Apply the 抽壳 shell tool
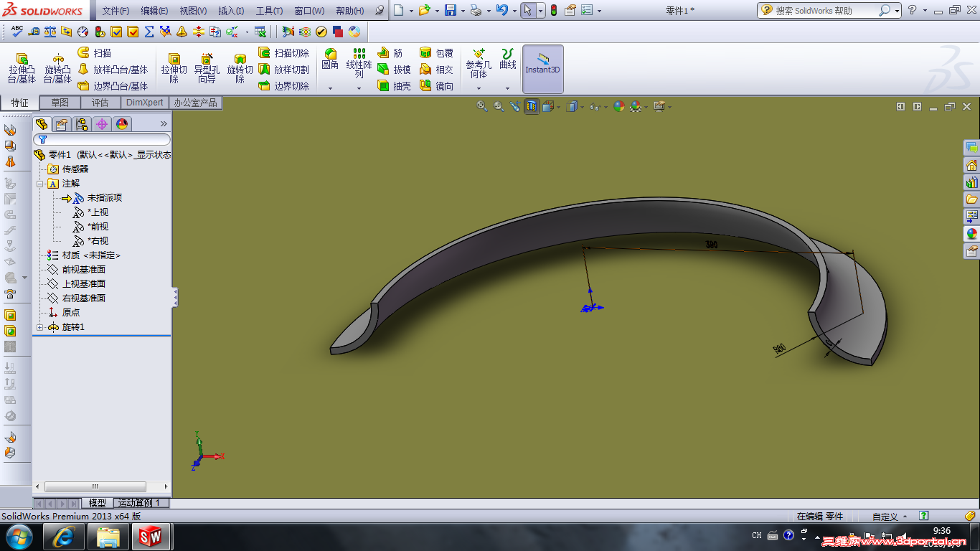Screen dimensions: 980x551 point(394,86)
